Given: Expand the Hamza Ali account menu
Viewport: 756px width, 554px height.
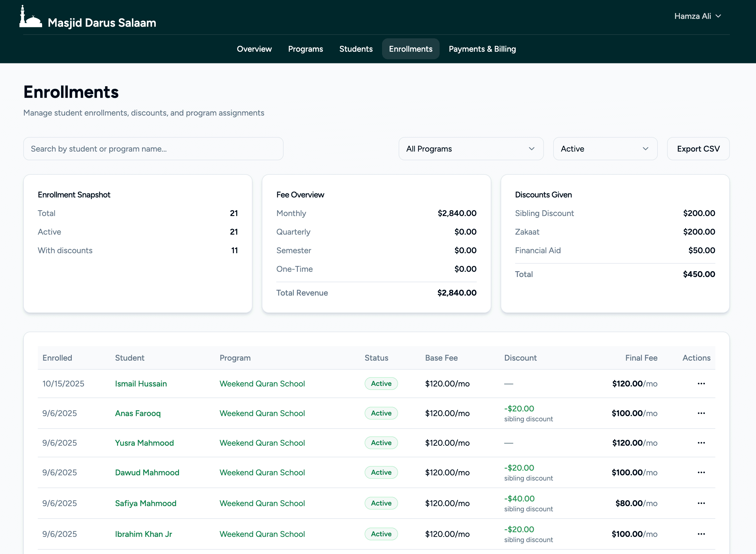Looking at the screenshot, I should coord(698,16).
